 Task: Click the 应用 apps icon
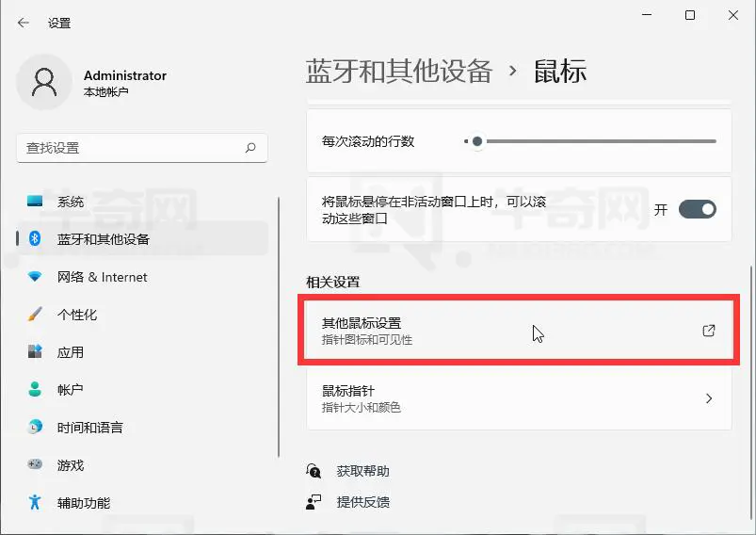(35, 351)
